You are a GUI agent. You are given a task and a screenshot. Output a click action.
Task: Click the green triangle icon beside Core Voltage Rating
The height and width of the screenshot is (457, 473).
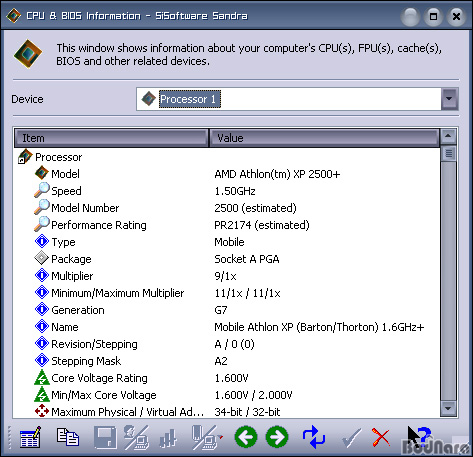click(42, 377)
